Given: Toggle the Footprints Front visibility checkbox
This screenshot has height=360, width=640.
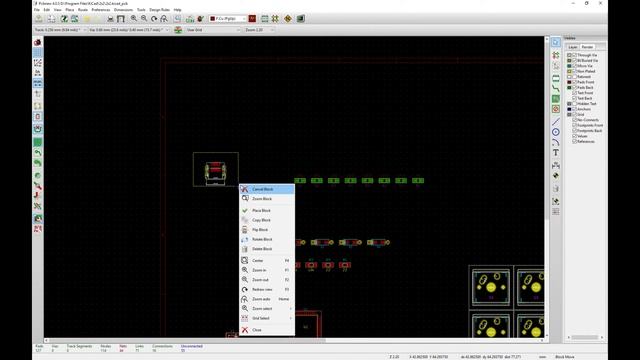Looking at the screenshot, I should (574, 125).
